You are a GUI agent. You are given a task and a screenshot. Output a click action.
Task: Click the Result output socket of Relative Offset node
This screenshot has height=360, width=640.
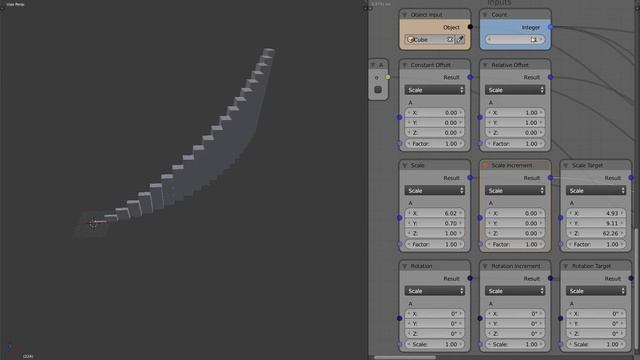(551, 77)
